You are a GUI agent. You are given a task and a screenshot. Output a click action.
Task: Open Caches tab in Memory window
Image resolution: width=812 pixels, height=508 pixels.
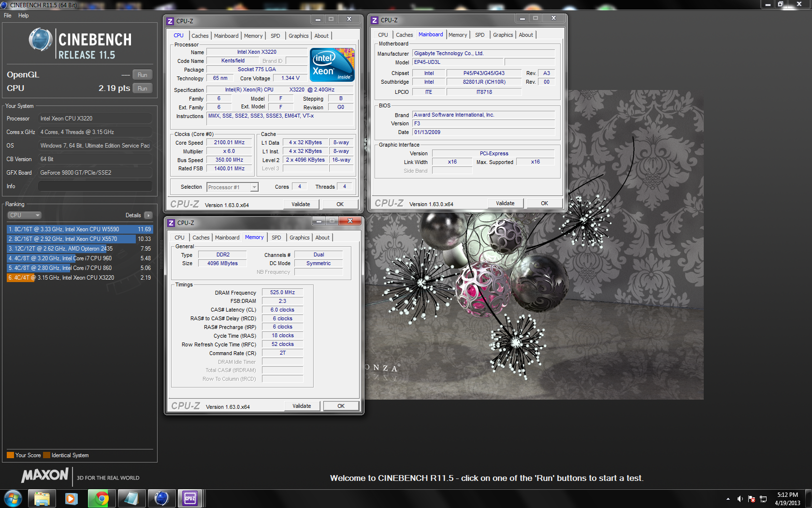pyautogui.click(x=201, y=238)
